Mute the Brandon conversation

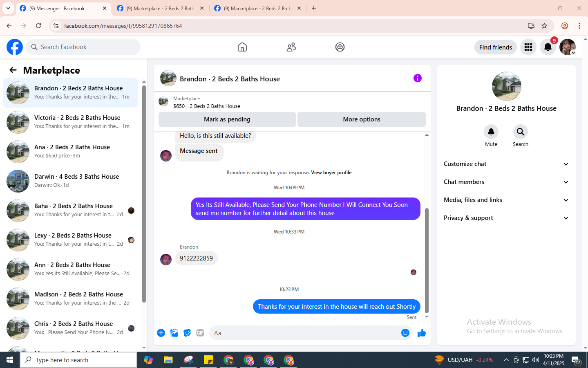491,132
